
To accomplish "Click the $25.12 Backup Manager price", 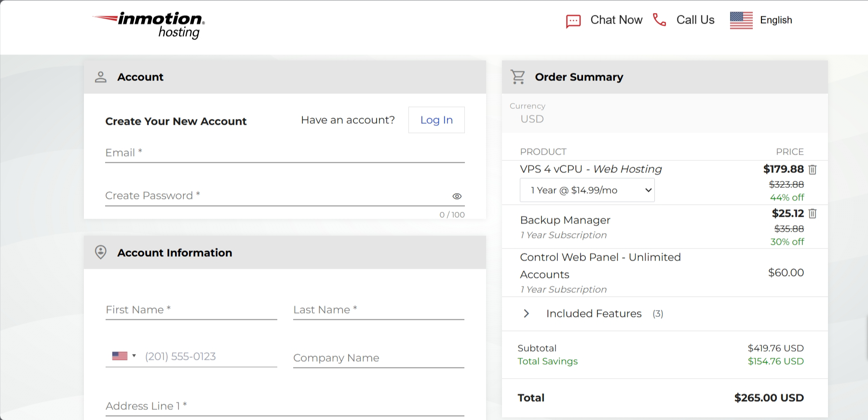I will (x=788, y=213).
